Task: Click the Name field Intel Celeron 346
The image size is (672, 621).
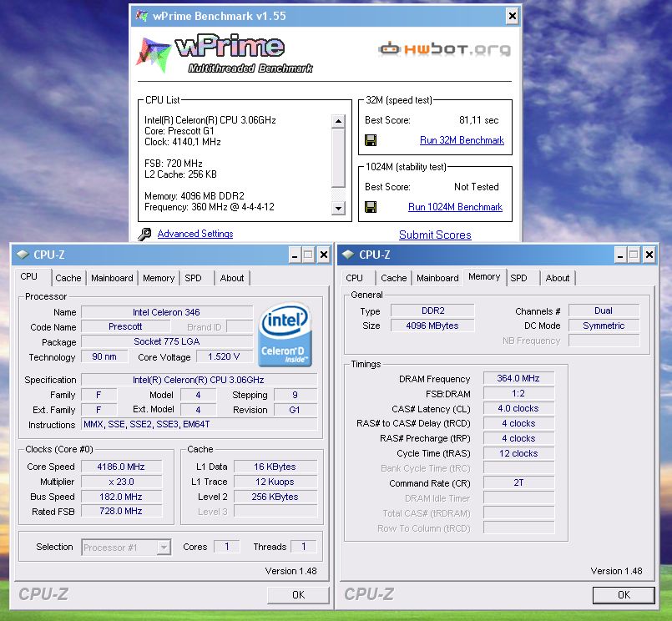Action: tap(167, 312)
